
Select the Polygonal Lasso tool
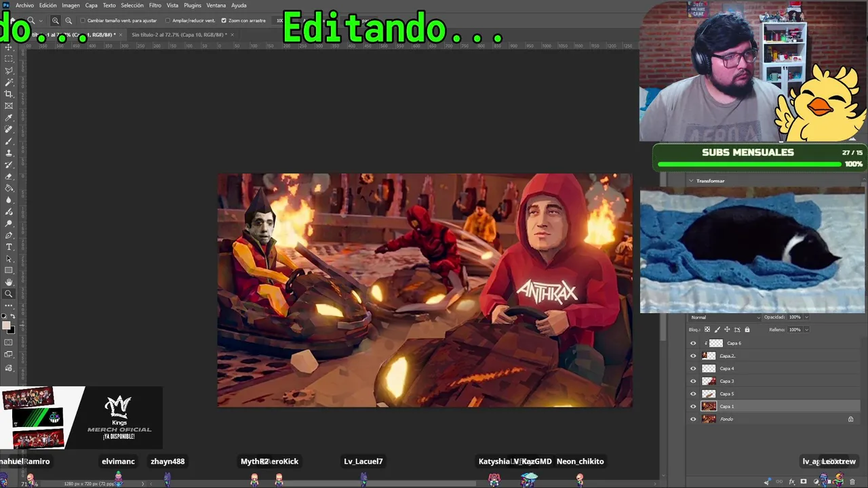tap(9, 70)
